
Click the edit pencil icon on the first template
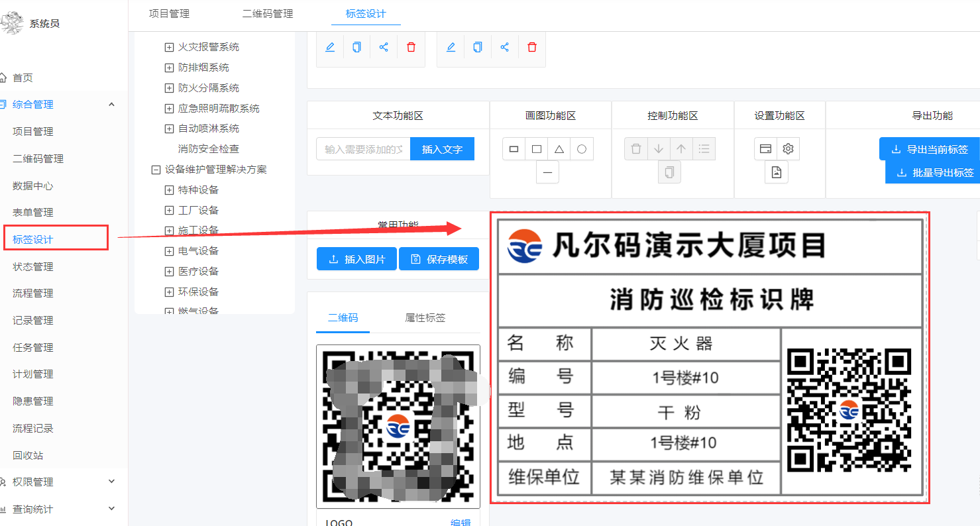[330, 46]
